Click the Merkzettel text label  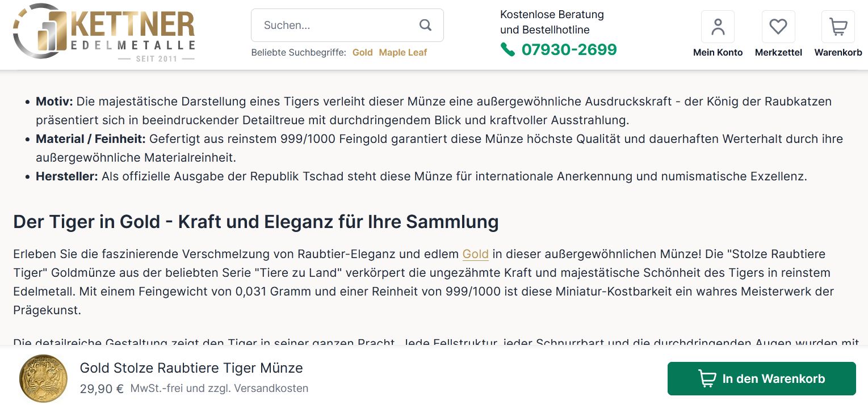(x=778, y=53)
